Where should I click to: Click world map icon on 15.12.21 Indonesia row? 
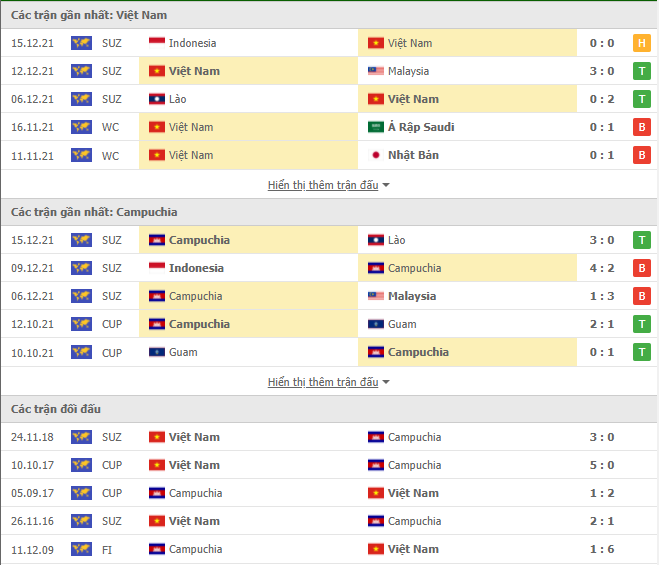[x=81, y=43]
